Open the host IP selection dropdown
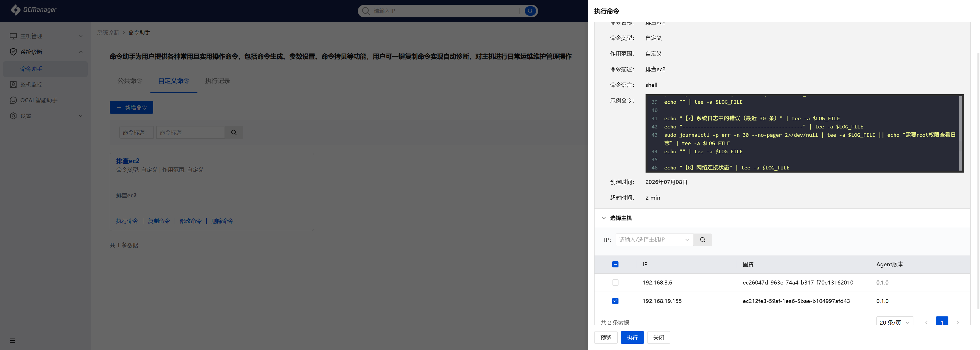Screen dimensions: 980x350 click(654, 240)
